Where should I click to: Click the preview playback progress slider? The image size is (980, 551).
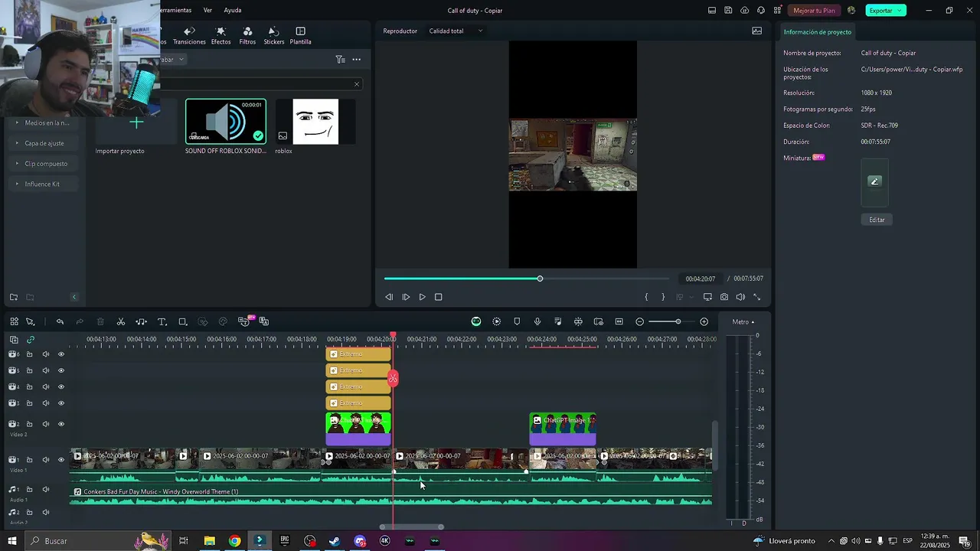[x=527, y=279]
